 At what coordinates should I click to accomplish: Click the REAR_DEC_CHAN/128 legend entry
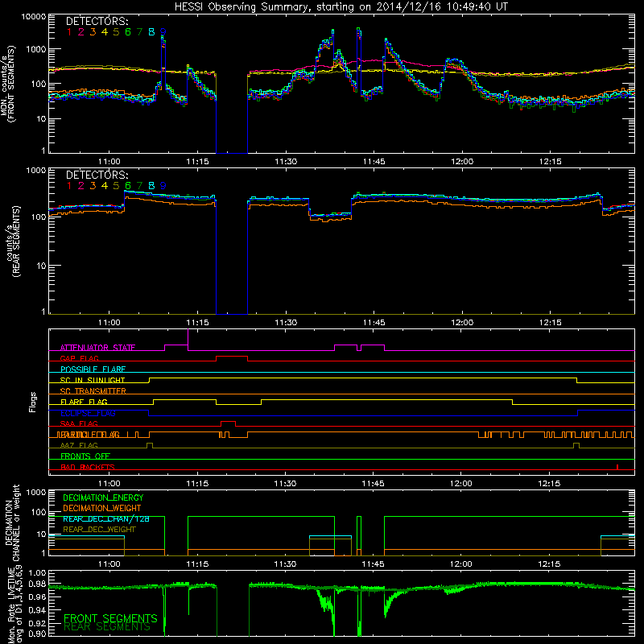click(x=106, y=519)
